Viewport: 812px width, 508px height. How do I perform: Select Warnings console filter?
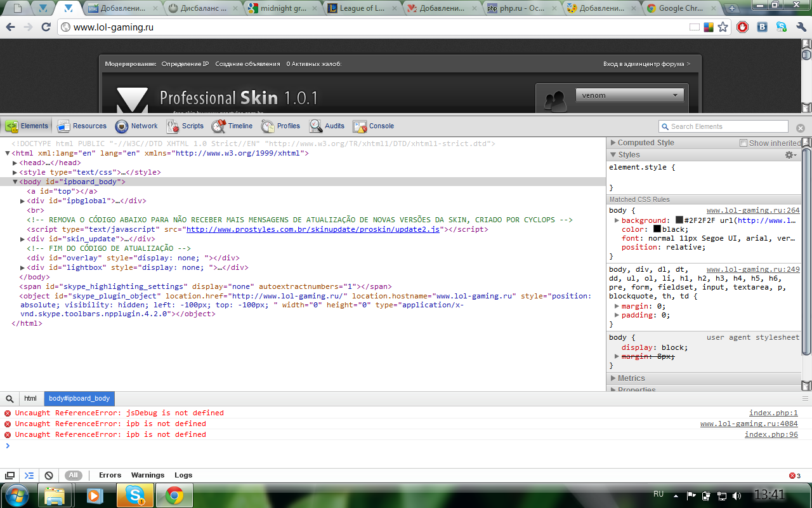coord(147,476)
